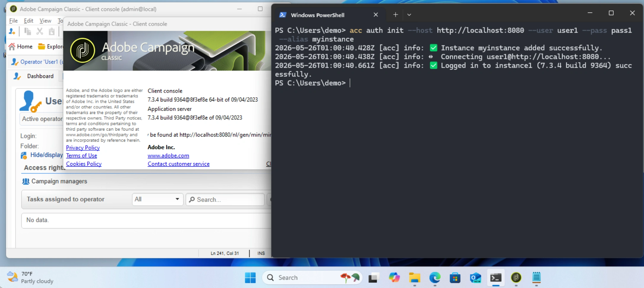
Task: Open the Edit menu
Action: [x=29, y=21]
